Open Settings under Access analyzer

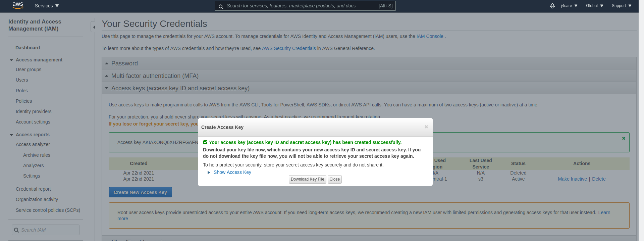click(32, 176)
